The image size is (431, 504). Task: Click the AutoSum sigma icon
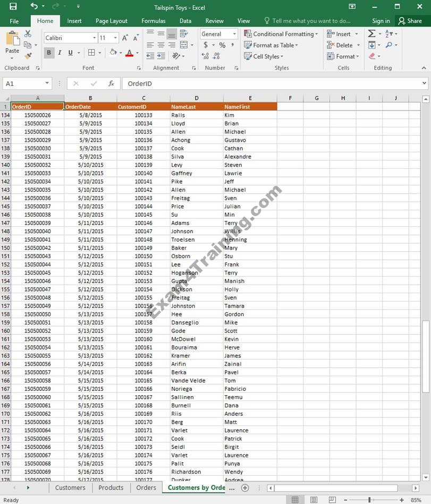[371, 33]
